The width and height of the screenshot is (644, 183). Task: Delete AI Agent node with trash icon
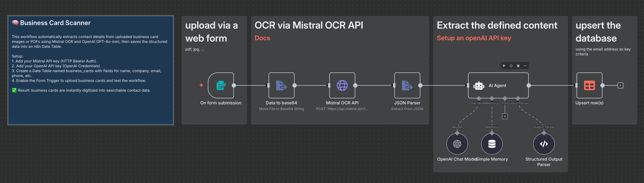coord(518,66)
